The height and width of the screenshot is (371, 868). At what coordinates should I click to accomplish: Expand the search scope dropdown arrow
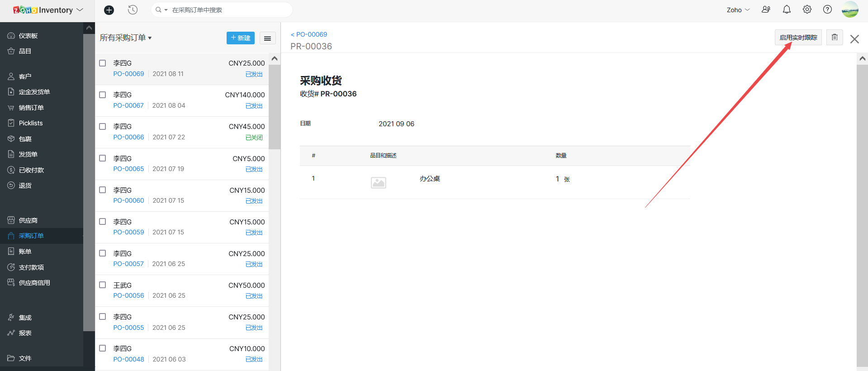point(166,10)
